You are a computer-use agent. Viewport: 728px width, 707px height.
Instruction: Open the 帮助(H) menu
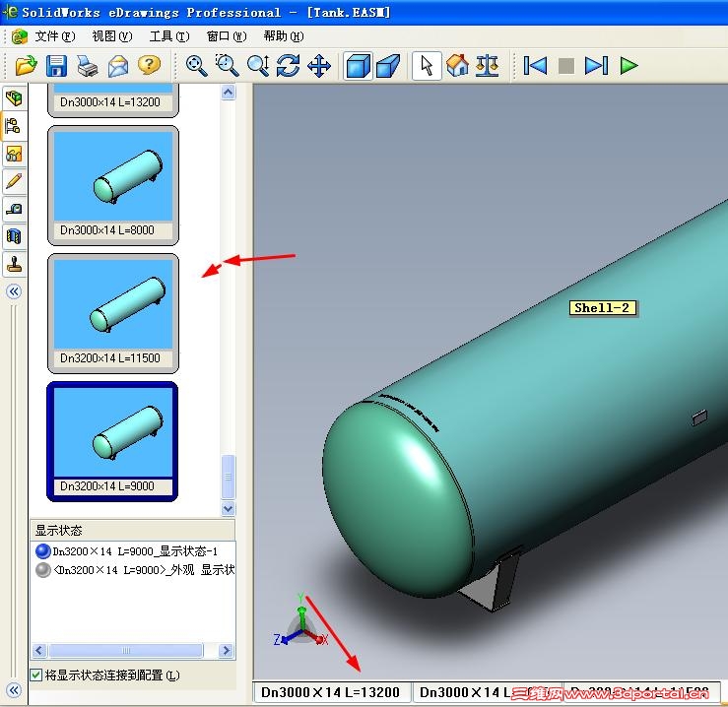point(283,36)
